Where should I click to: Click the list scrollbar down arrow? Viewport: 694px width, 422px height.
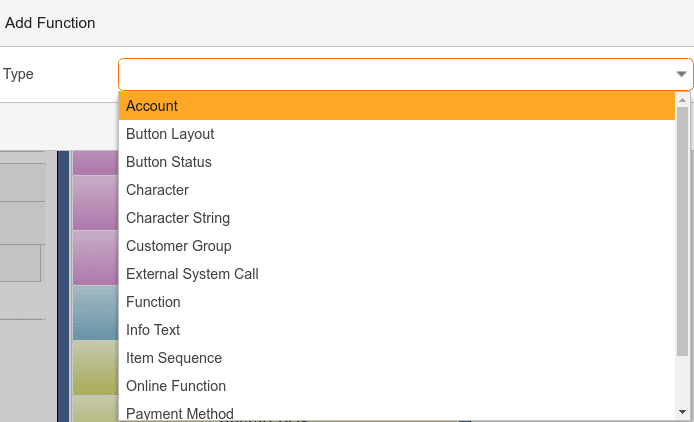click(x=682, y=412)
